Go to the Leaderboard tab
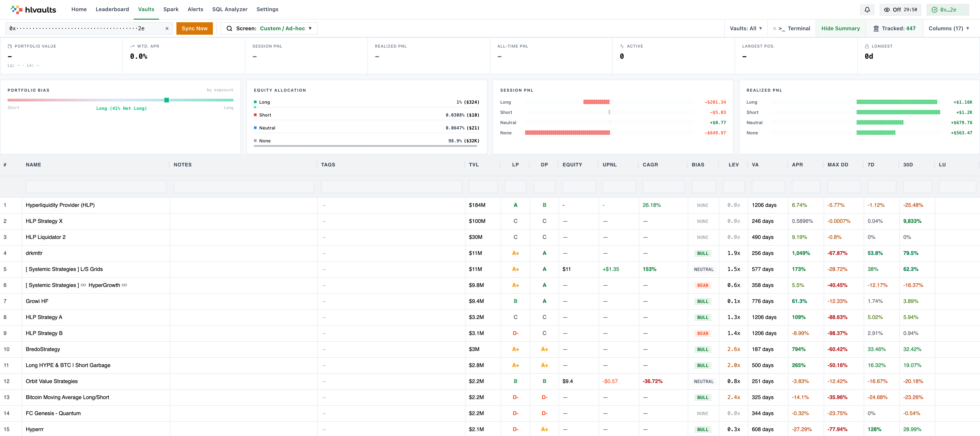The width and height of the screenshot is (980, 436). (112, 10)
